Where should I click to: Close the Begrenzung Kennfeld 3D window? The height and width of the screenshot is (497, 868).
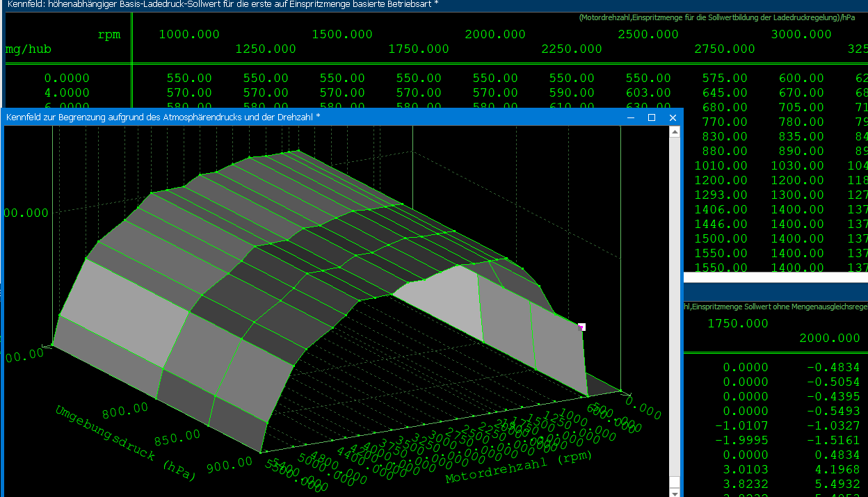click(673, 117)
